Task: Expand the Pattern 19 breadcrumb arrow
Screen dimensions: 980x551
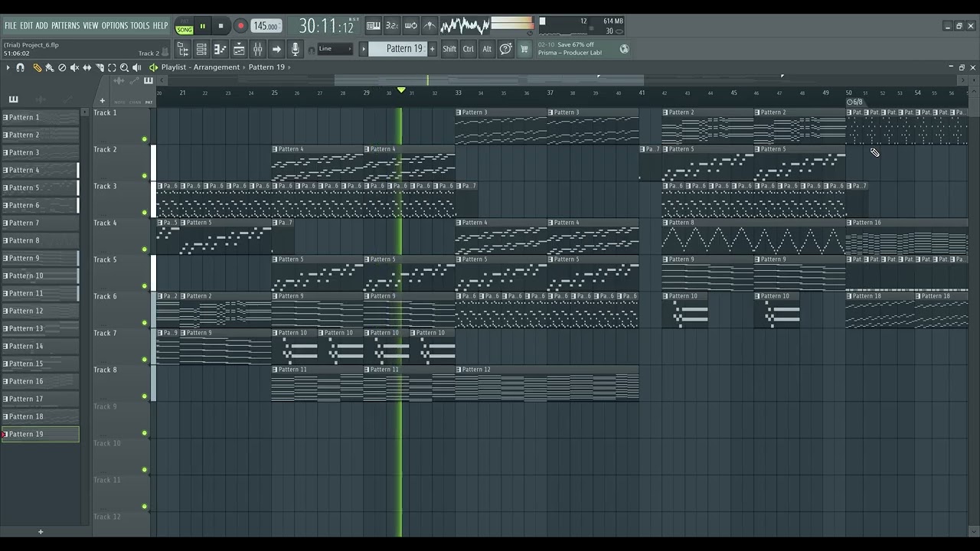Action: coord(289,67)
